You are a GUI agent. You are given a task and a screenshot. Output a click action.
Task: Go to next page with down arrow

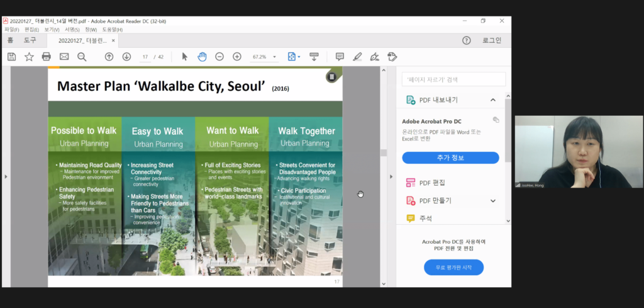pos(126,57)
